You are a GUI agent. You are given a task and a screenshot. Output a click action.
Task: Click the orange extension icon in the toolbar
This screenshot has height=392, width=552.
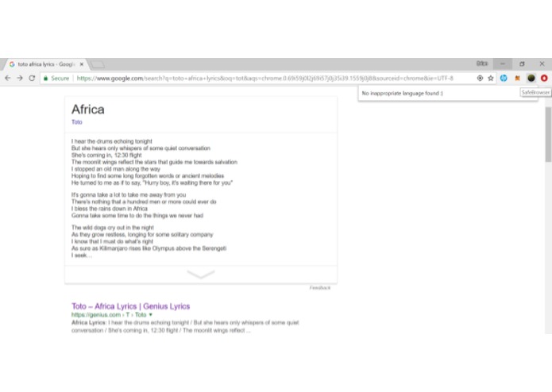click(518, 78)
